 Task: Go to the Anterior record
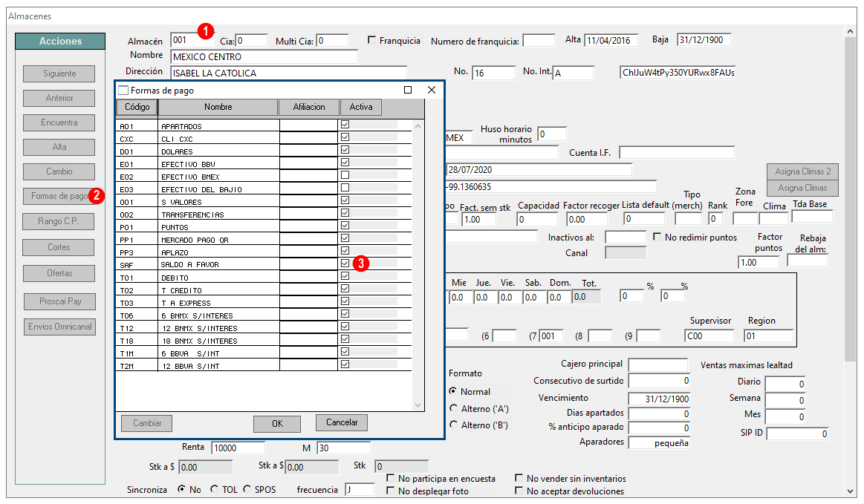click(x=59, y=98)
